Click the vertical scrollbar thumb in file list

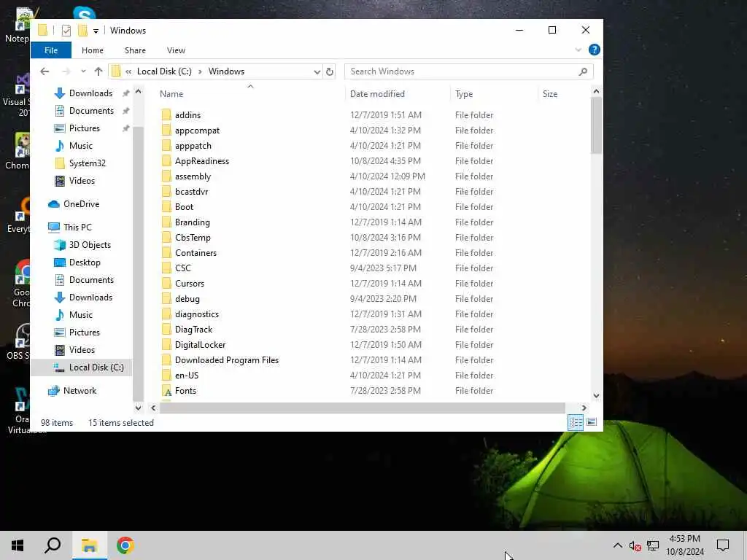coord(596,125)
